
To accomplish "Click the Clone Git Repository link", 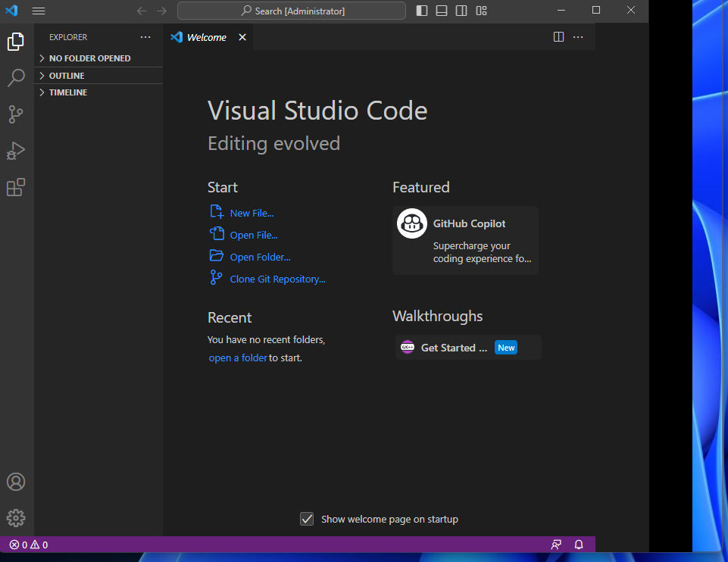I will coord(277,279).
